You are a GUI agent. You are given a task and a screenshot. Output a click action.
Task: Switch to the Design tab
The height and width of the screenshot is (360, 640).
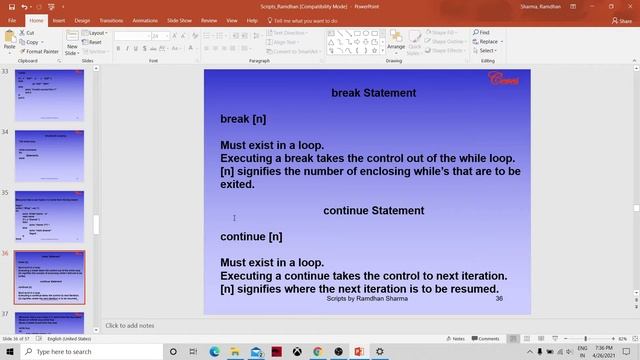click(x=82, y=20)
